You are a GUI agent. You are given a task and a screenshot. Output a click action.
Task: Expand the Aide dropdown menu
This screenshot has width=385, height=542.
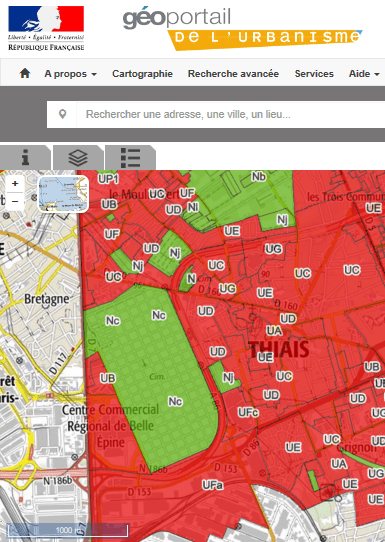364,74
